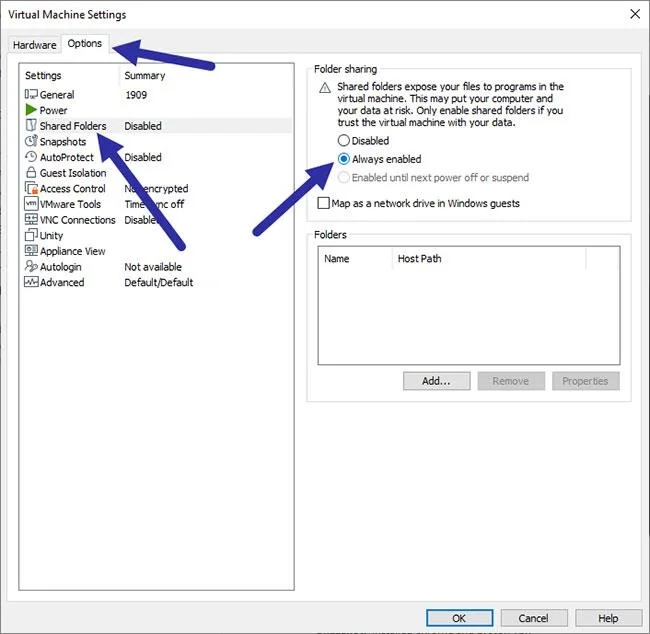The width and height of the screenshot is (650, 634).
Task: Open Help for VM settings
Action: pyautogui.click(x=608, y=618)
